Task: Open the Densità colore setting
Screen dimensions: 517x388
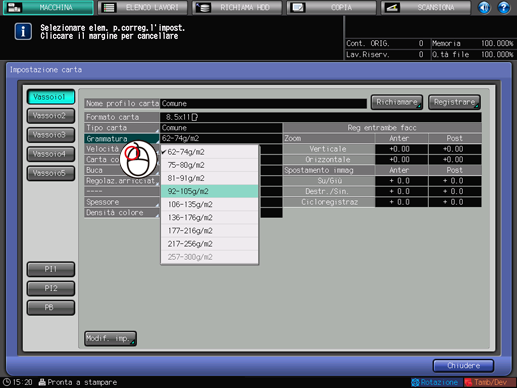Action: [x=122, y=213]
